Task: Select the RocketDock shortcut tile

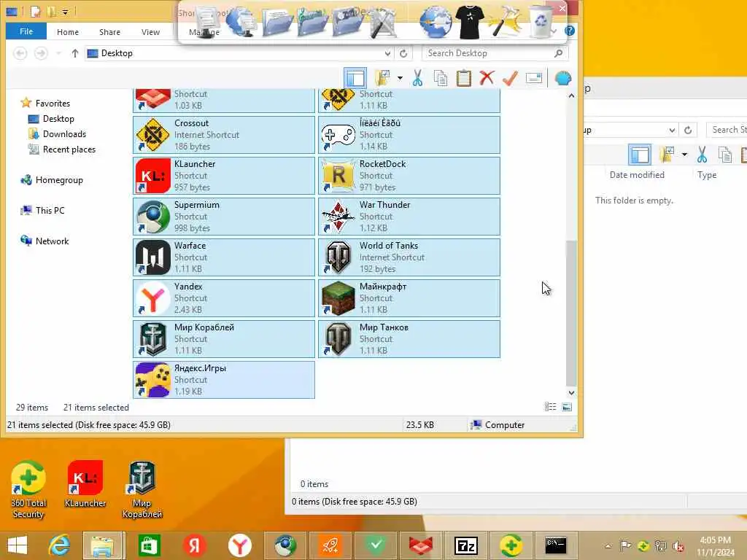Action: pyautogui.click(x=409, y=176)
